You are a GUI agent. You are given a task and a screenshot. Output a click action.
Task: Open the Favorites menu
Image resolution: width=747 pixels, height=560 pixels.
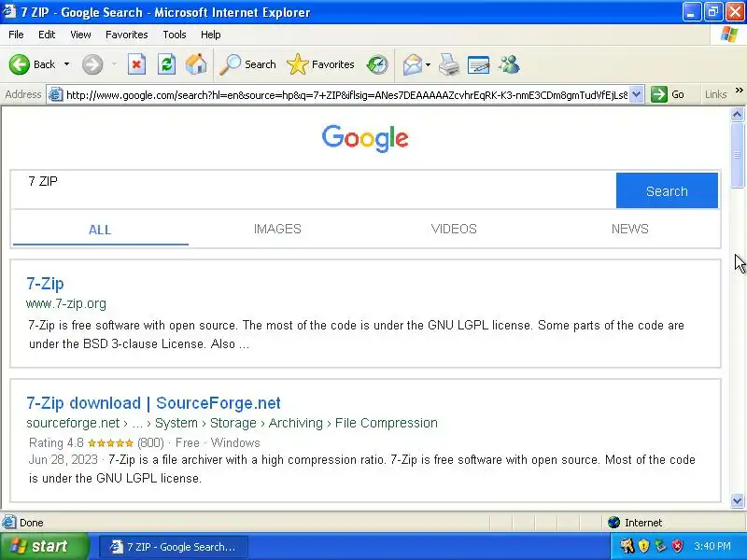coord(127,35)
